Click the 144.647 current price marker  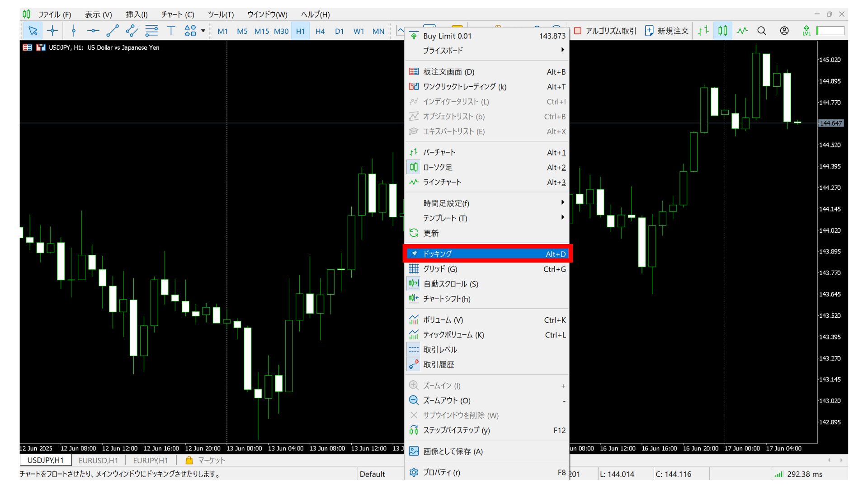coord(831,123)
